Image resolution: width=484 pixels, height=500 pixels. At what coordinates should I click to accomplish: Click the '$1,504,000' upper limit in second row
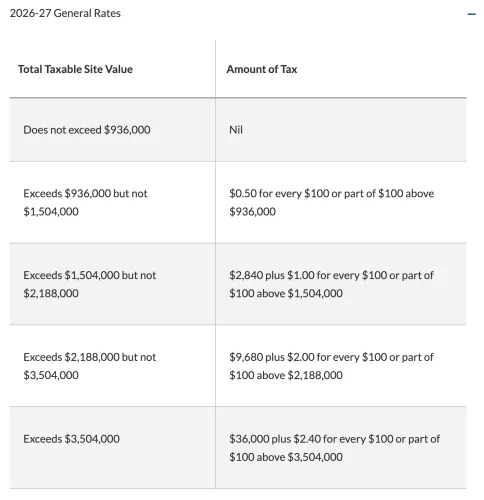click(x=51, y=212)
